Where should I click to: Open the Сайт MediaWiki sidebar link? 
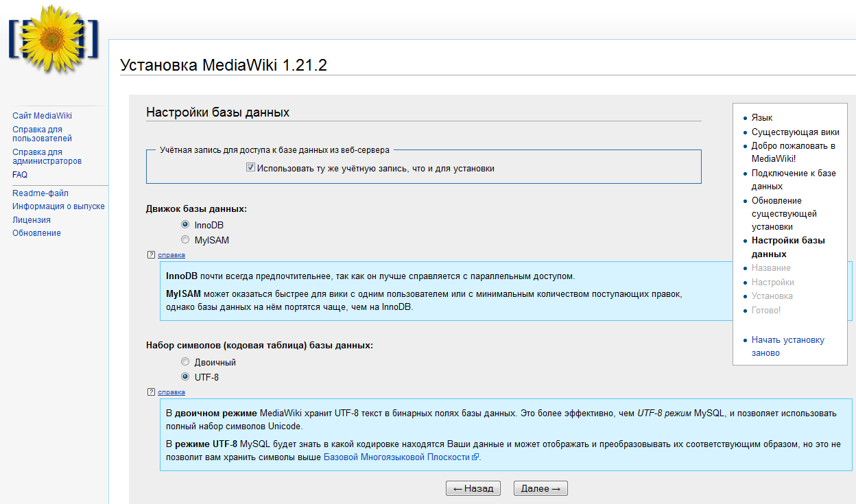(42, 116)
